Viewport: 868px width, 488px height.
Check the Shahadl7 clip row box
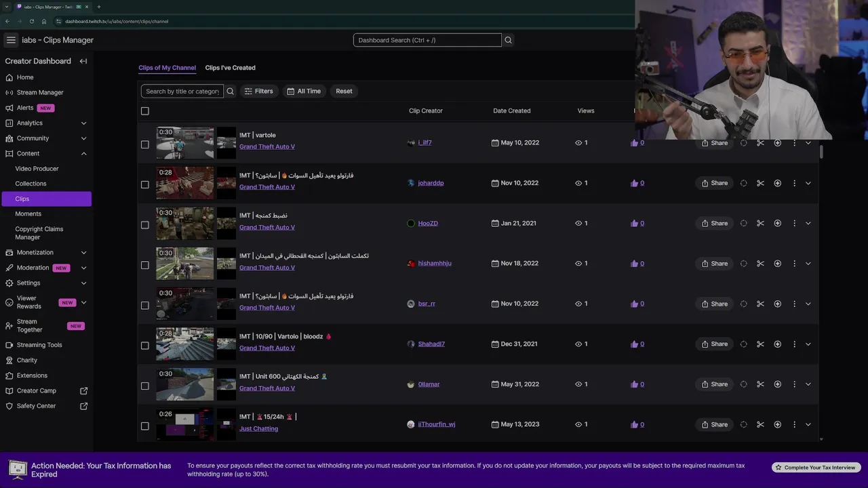pos(144,346)
